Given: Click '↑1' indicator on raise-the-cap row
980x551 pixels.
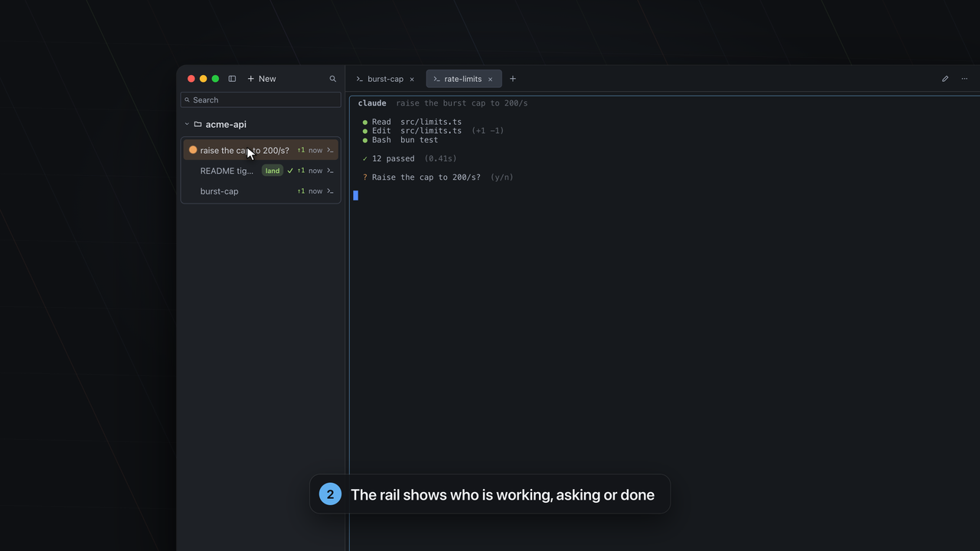Looking at the screenshot, I should coord(301,150).
